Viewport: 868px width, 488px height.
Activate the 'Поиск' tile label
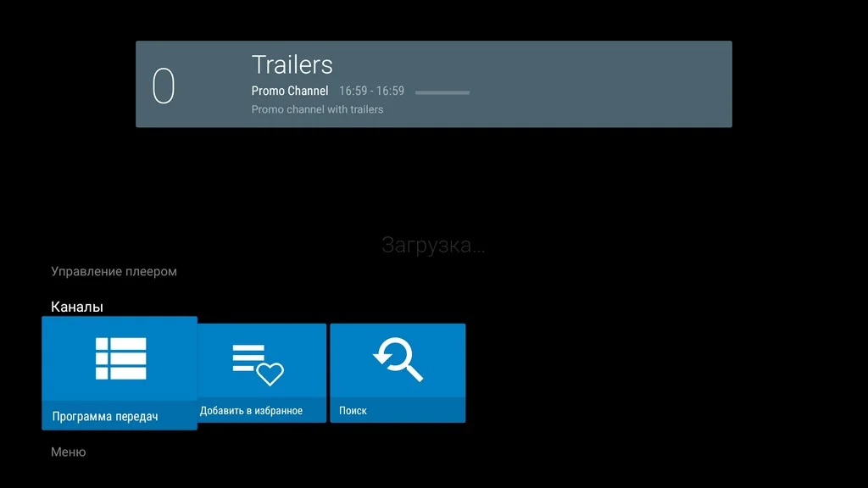pos(353,411)
